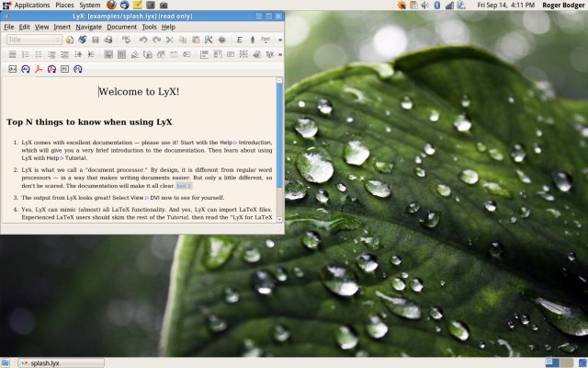Viewport: 588px width, 368px height.
Task: Open the Font text style dialog
Action: 266,40
